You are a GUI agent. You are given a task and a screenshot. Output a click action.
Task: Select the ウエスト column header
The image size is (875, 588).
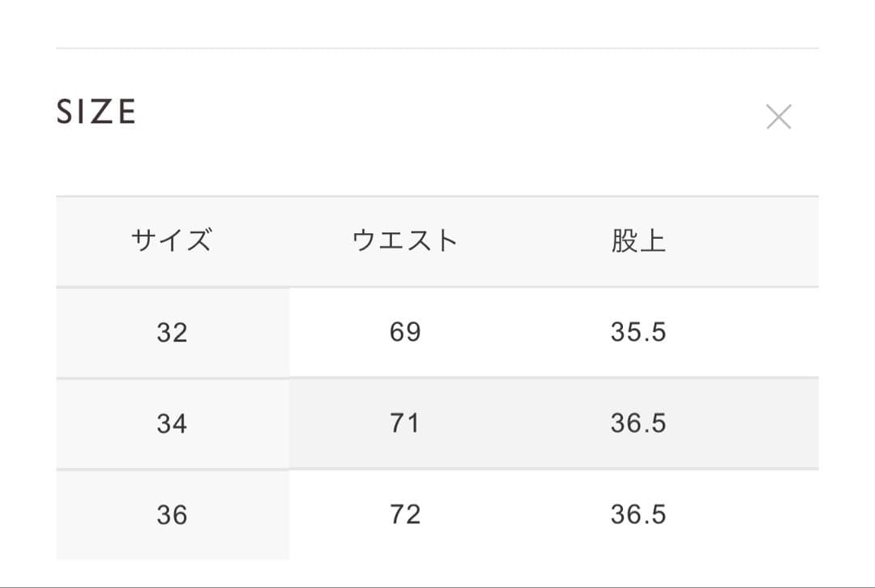(405, 239)
